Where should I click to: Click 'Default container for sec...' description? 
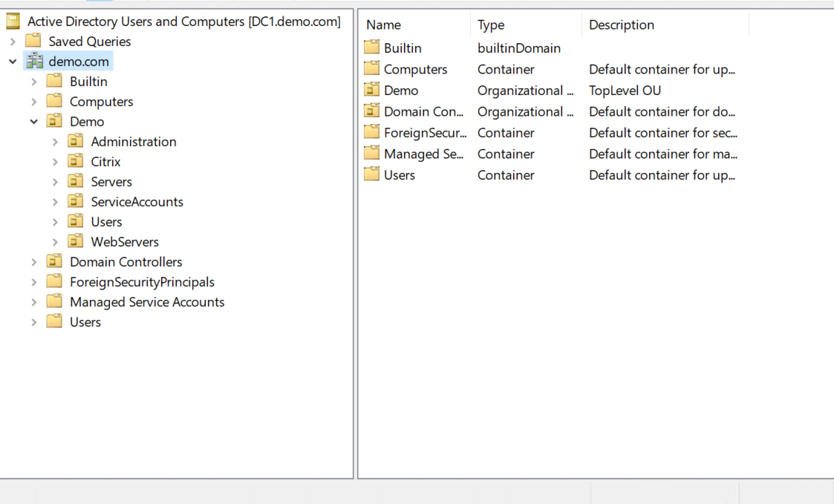click(662, 133)
